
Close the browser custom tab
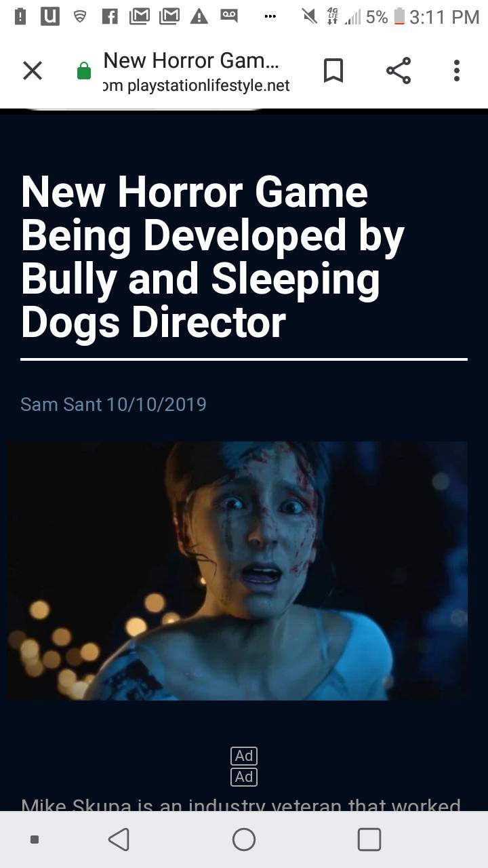click(x=33, y=71)
